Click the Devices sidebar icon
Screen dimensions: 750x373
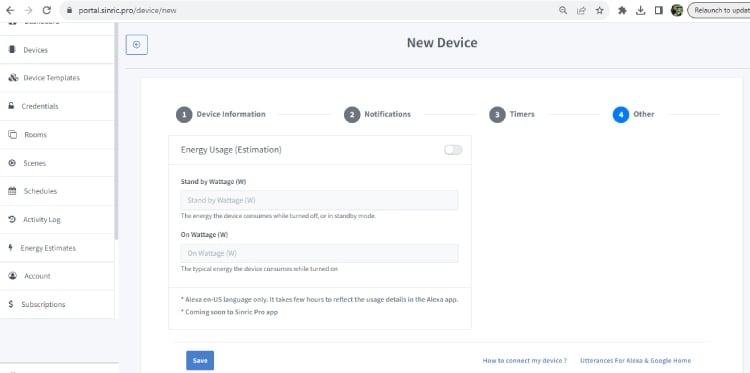[11, 50]
